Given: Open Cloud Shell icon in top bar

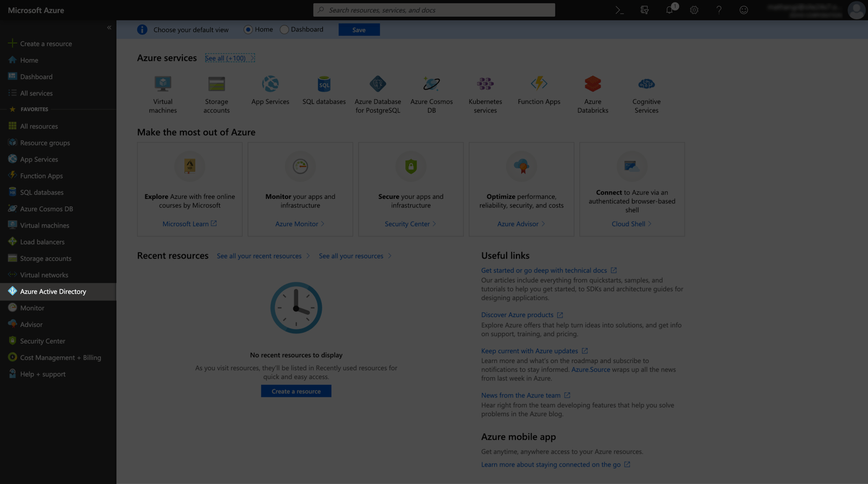Looking at the screenshot, I should (x=619, y=10).
